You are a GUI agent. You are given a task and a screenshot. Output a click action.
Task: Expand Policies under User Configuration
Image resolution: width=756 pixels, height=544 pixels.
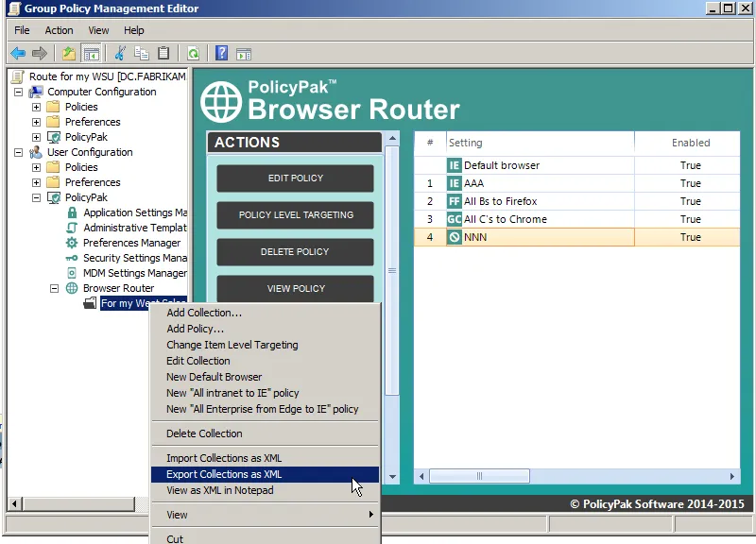coord(37,167)
